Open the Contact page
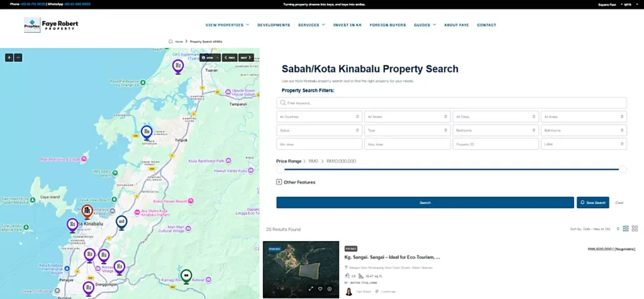 (487, 25)
